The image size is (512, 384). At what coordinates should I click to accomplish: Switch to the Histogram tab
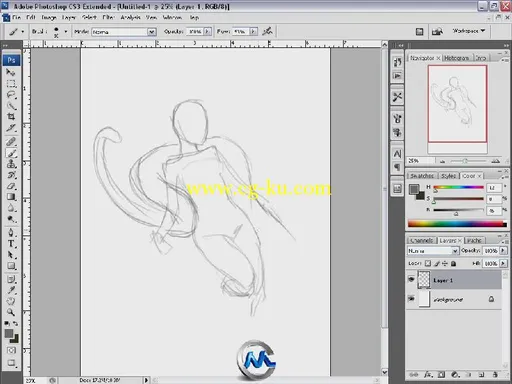(456, 58)
